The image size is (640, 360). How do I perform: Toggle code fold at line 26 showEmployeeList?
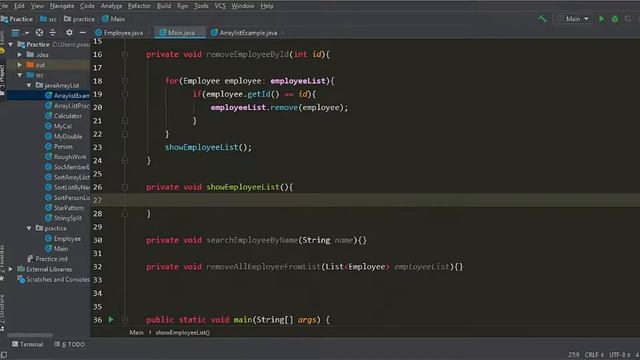tap(125, 187)
